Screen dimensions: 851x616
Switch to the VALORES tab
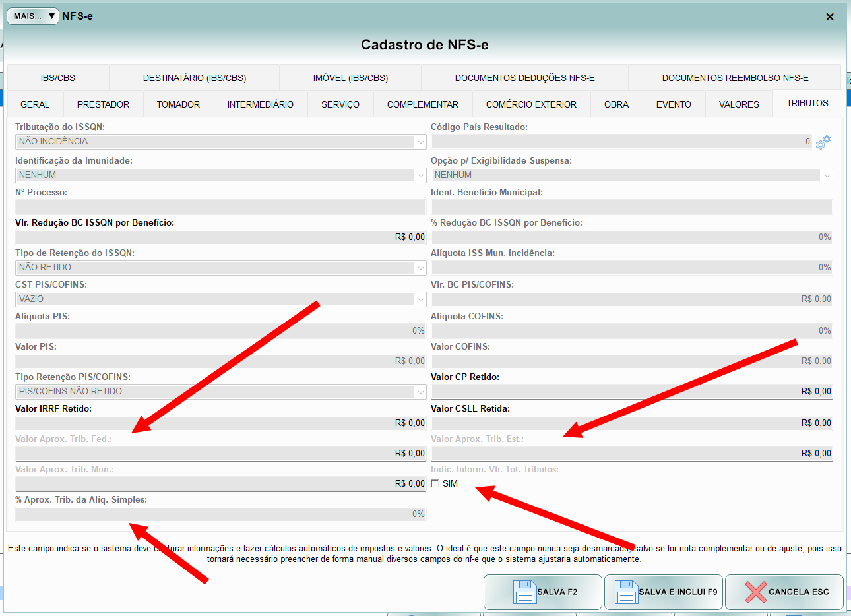click(x=739, y=104)
